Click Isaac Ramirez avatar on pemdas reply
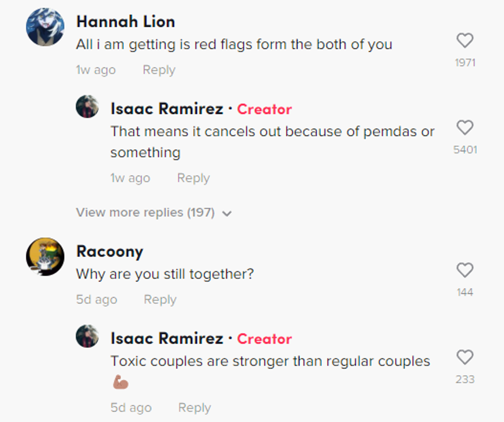Viewport: 504px width, 422px height. tap(87, 107)
